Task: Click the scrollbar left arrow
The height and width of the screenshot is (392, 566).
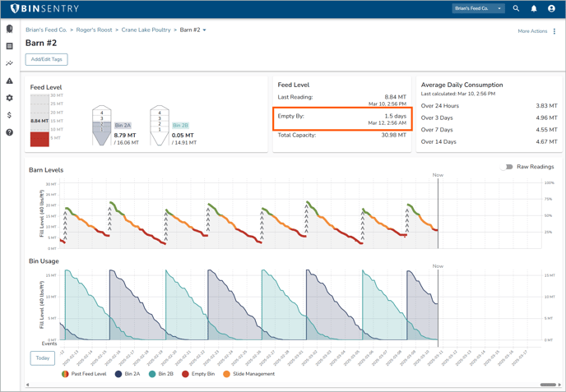Action: tap(27, 385)
